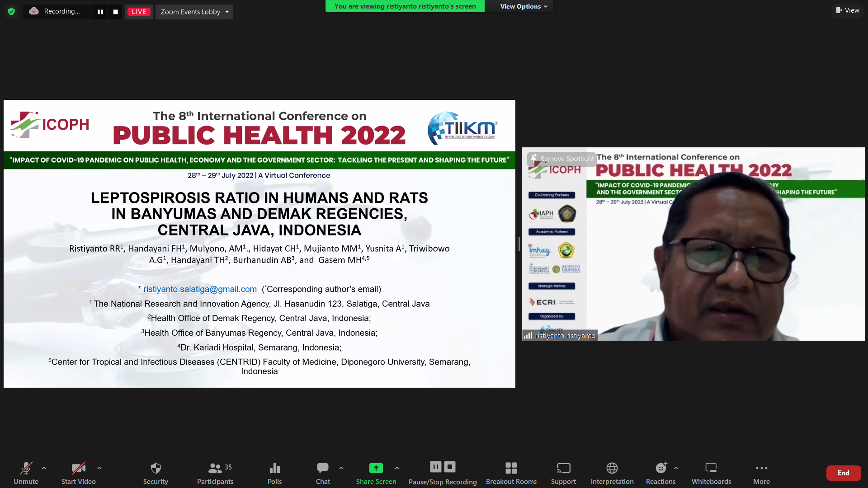Unmute the microphone

point(26,473)
